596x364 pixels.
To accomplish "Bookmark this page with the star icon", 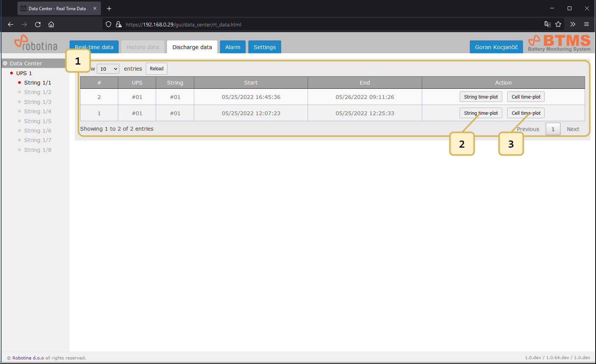I will [558, 25].
